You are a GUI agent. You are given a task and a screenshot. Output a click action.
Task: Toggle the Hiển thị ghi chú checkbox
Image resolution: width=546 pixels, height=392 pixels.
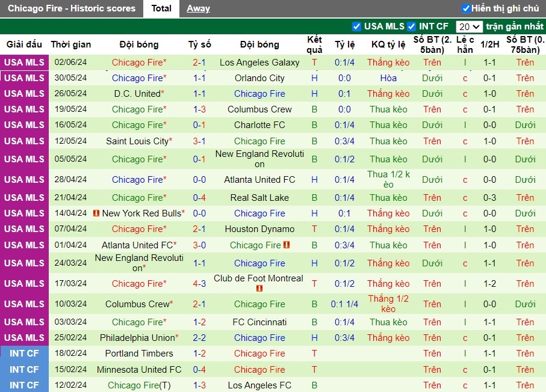[466, 8]
